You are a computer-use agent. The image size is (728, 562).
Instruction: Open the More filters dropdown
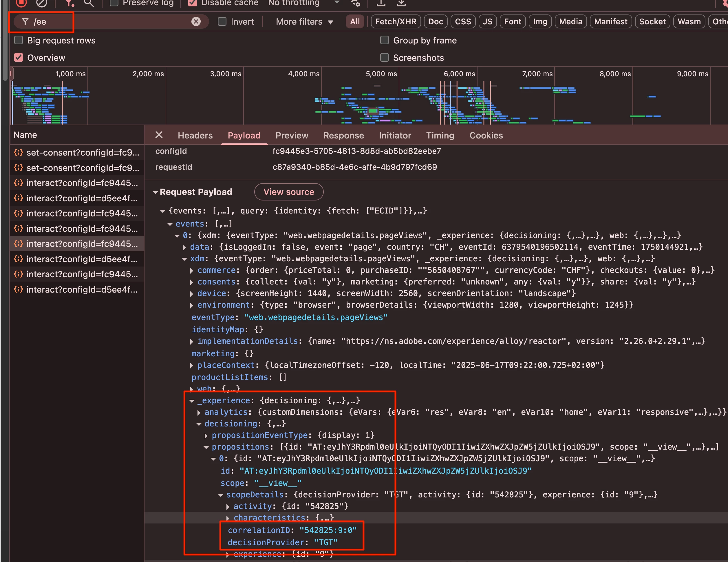click(x=304, y=22)
